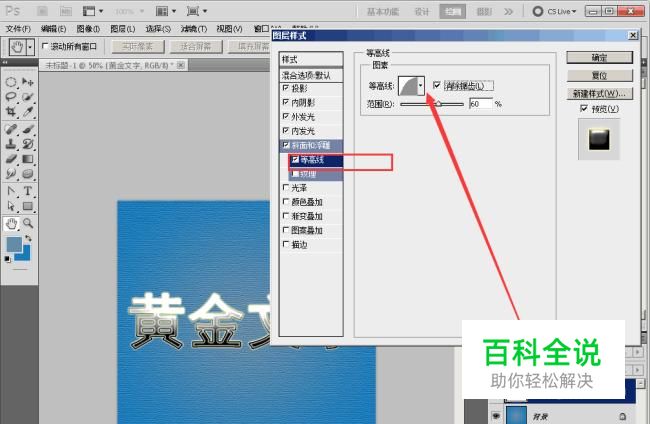650x424 pixels.
Task: Click the foreground color swatch
Action: coord(13,244)
